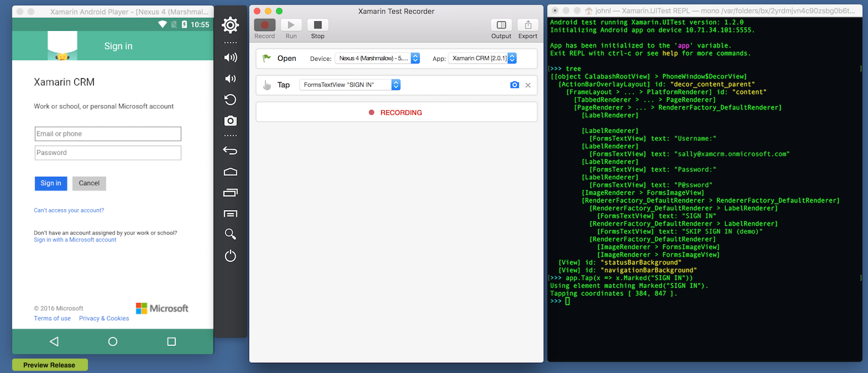Click the Android home circle navigation button
Screen dimensions: 868x373
(x=113, y=341)
